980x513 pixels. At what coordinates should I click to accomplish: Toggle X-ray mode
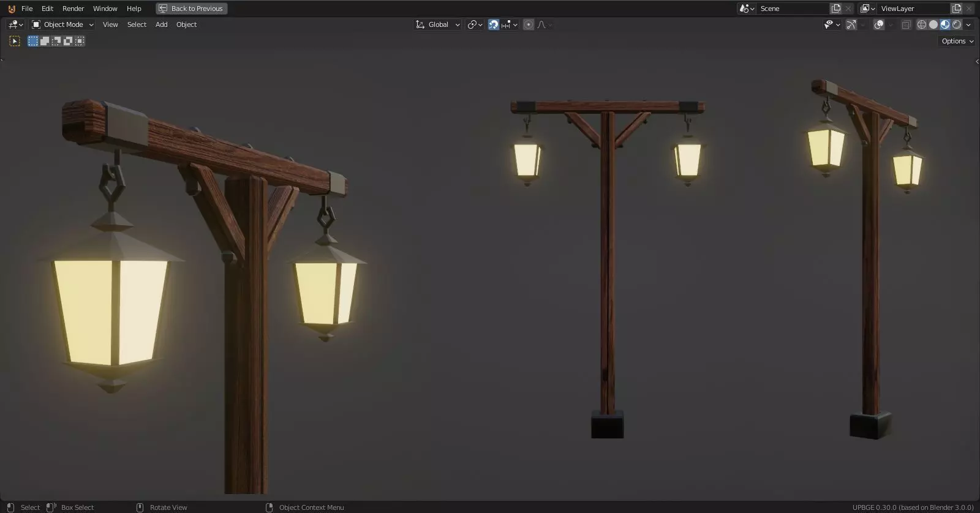tap(906, 24)
